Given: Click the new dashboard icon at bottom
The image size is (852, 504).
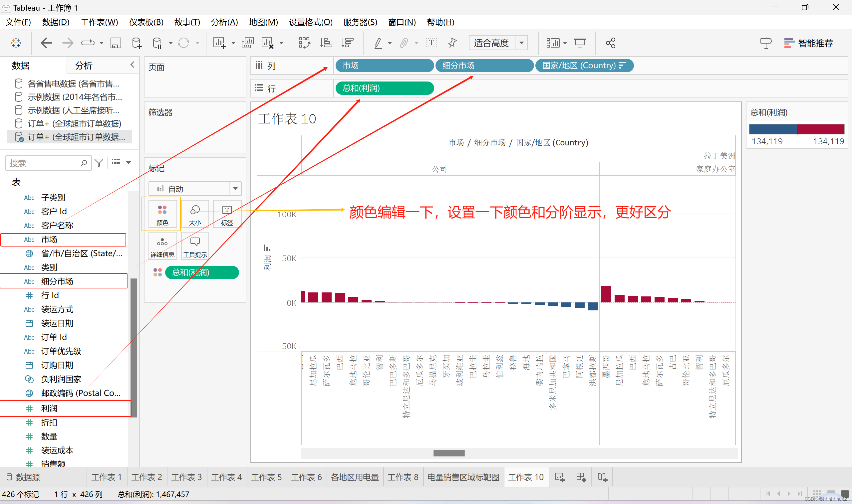Looking at the screenshot, I should (x=581, y=477).
